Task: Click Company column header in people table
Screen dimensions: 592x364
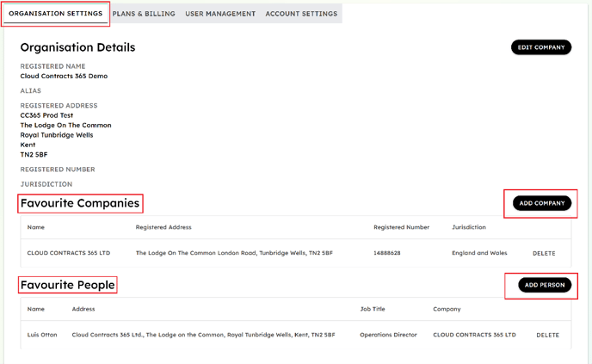Action: coord(447,309)
